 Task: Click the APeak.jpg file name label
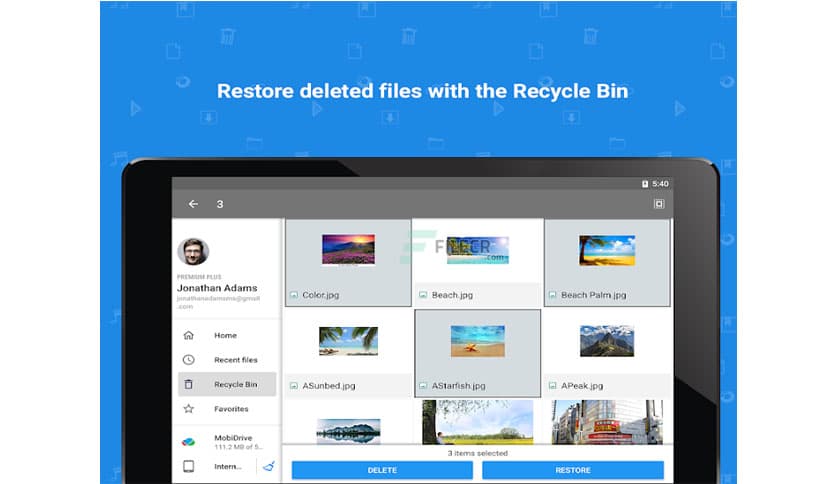click(582, 385)
